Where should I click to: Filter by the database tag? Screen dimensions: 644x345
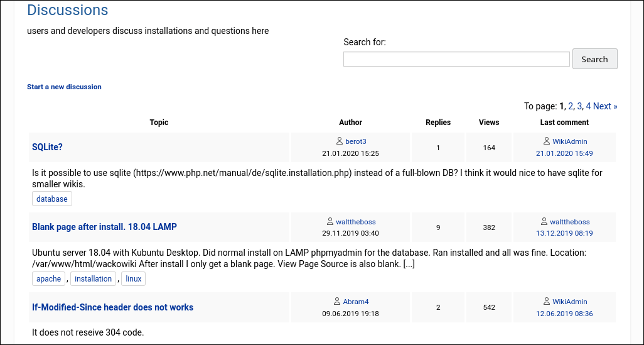click(x=52, y=199)
